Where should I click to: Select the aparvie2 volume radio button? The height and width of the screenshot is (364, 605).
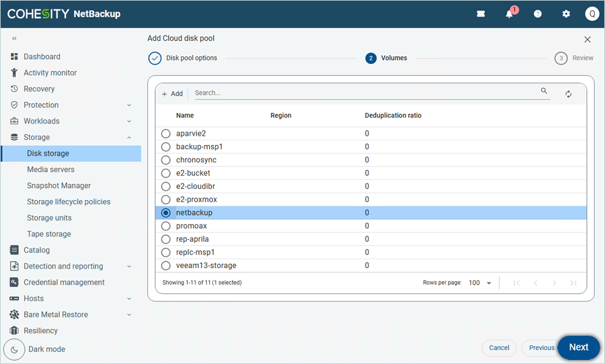pos(166,134)
